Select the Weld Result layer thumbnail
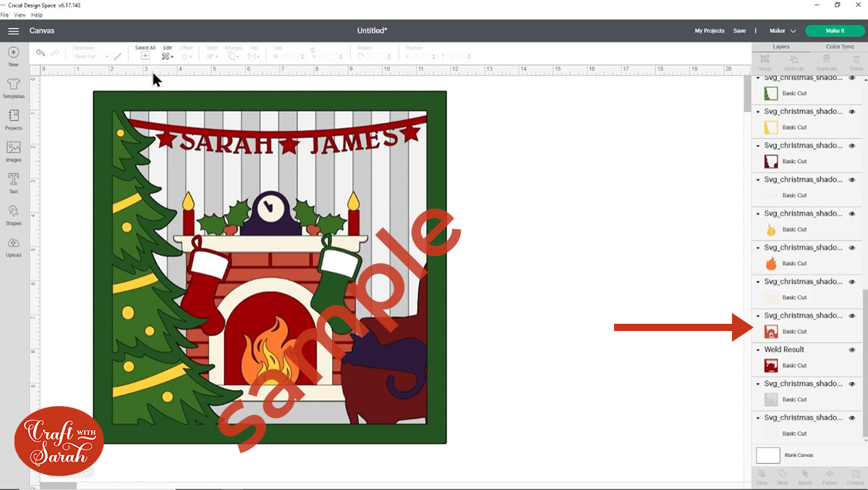 click(x=771, y=366)
